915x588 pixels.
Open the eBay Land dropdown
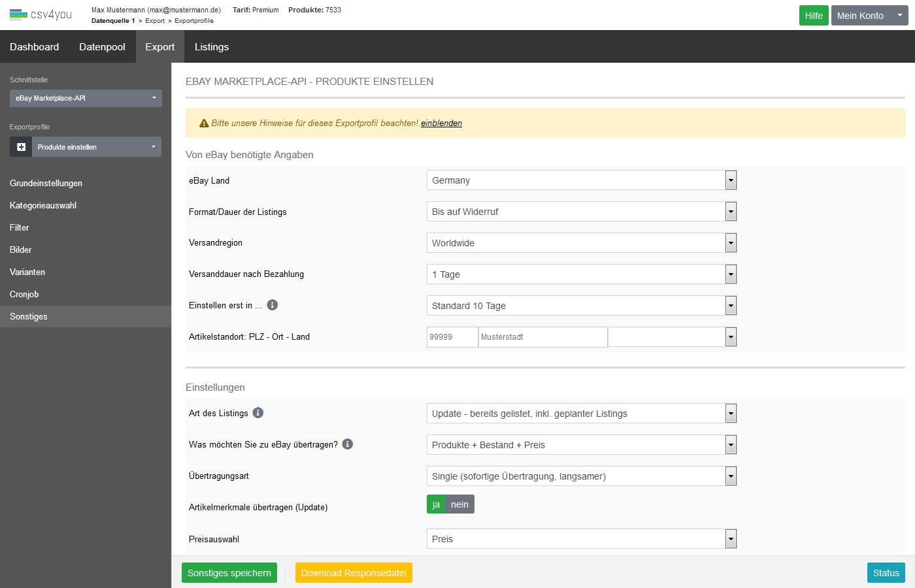pos(581,180)
